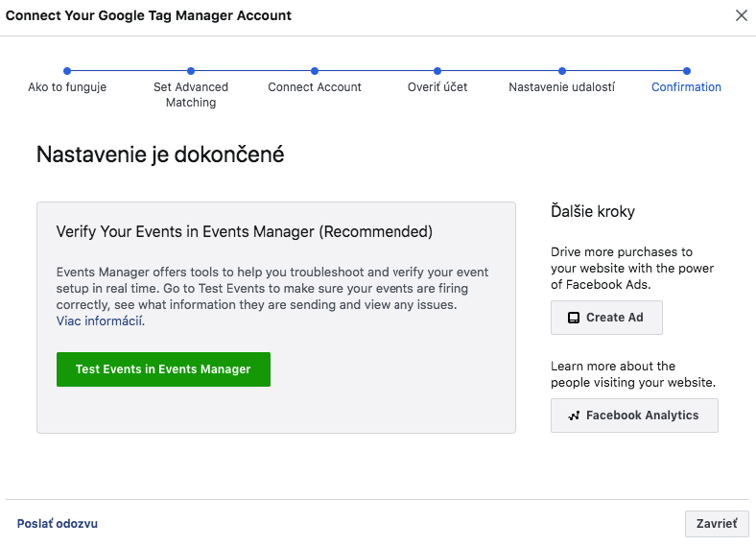This screenshot has width=756, height=546.
Task: Open Facebook Analytics
Action: (x=634, y=415)
